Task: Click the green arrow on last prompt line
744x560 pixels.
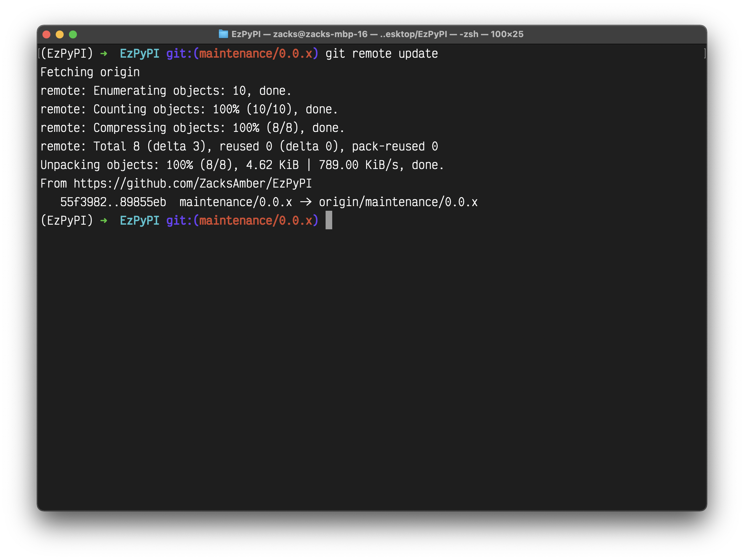Action: click(103, 220)
